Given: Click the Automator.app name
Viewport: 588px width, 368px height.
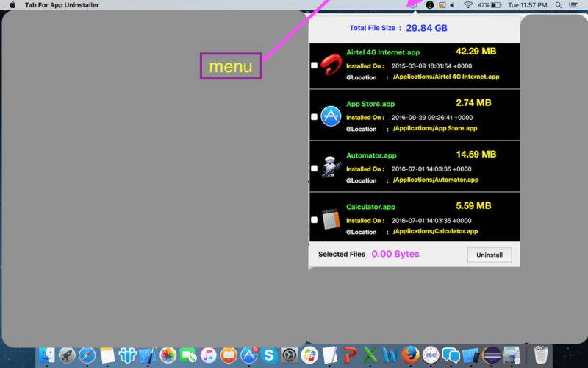Looking at the screenshot, I should point(371,155).
